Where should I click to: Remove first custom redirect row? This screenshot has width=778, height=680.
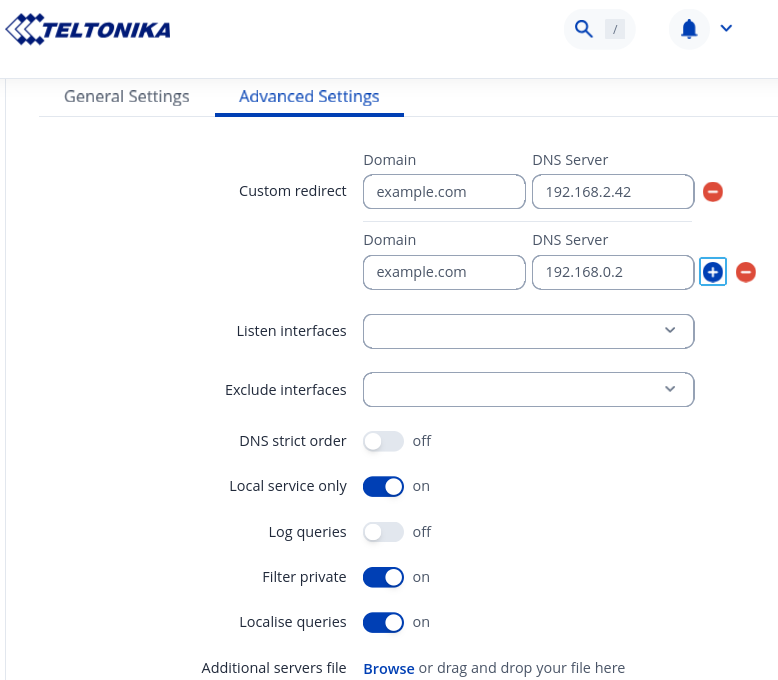coord(713,191)
